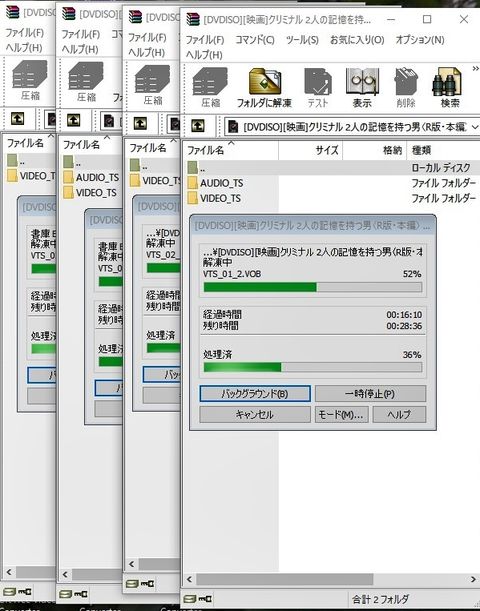This screenshot has width=480, height=611.
Task: Open the お気に入り(O) menu
Action: tap(357, 40)
